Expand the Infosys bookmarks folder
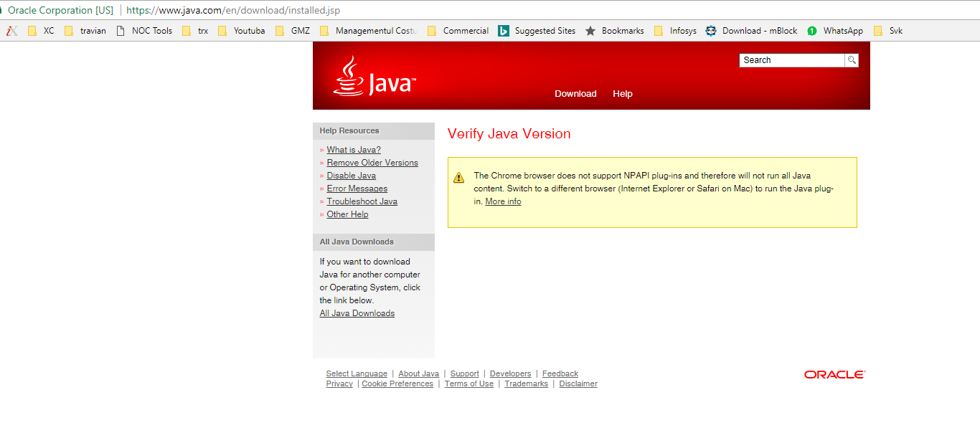 point(675,31)
